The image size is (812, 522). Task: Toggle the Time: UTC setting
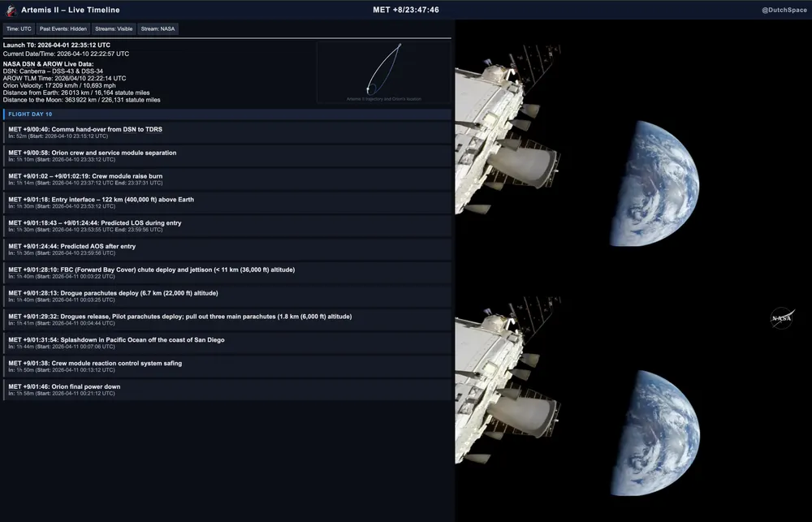point(18,28)
